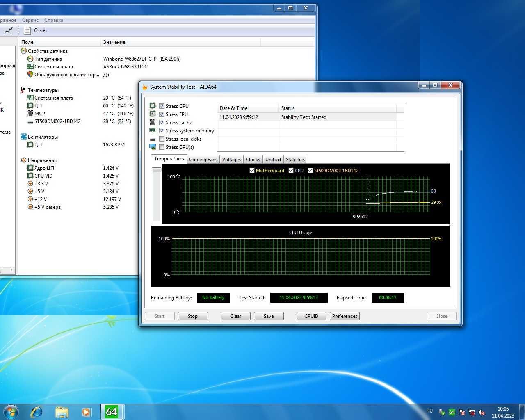525x420 pixels.
Task: Click the Stress cache chip icon
Action: [x=153, y=122]
